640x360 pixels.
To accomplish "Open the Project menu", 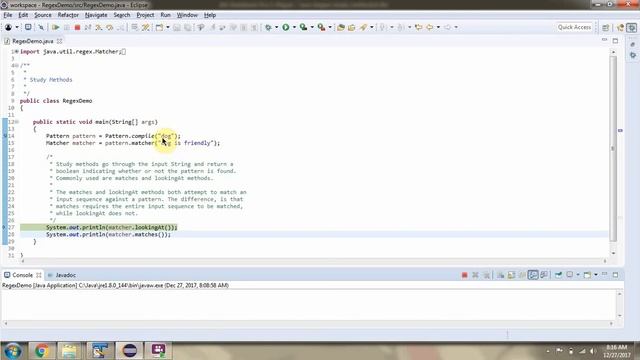I will 145,15.
